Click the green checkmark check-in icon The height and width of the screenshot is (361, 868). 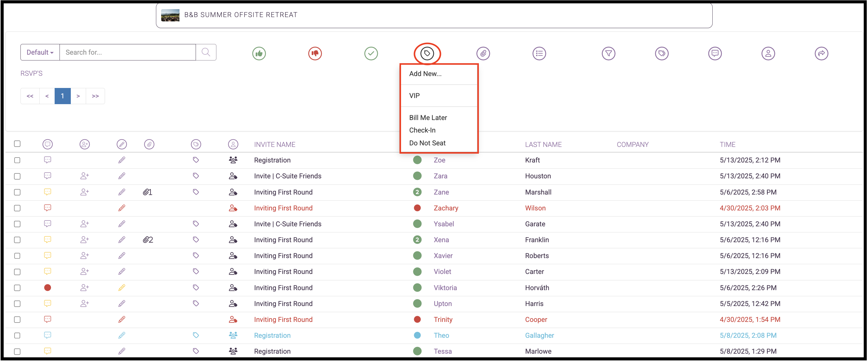point(371,53)
